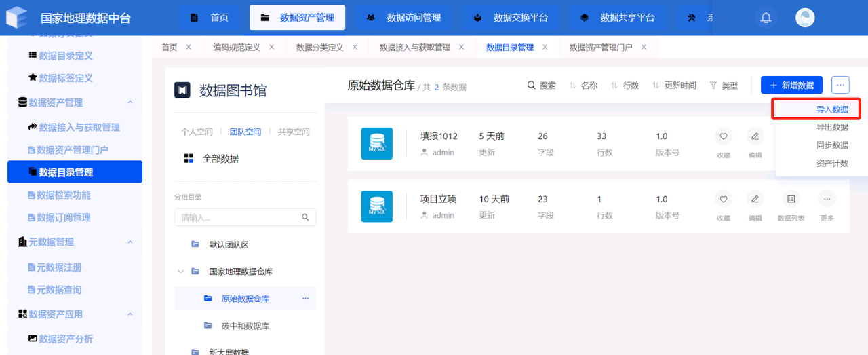
Task: Click the notification bell icon
Action: [x=766, y=18]
